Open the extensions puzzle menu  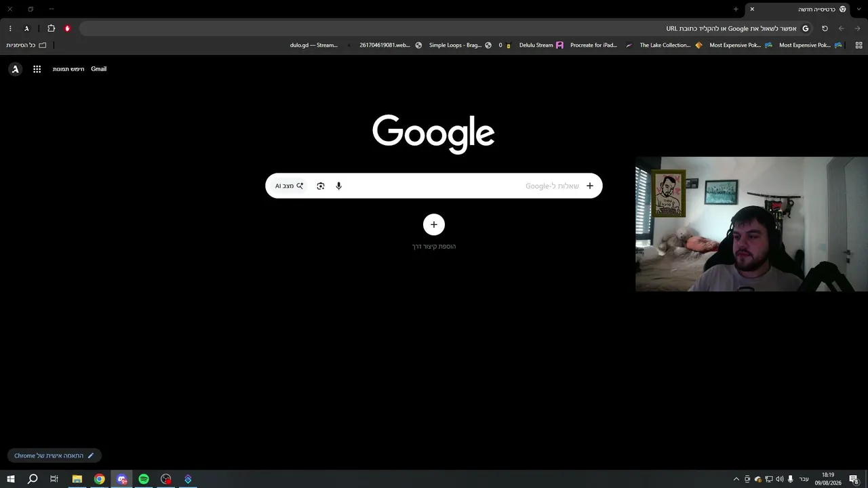tap(51, 28)
